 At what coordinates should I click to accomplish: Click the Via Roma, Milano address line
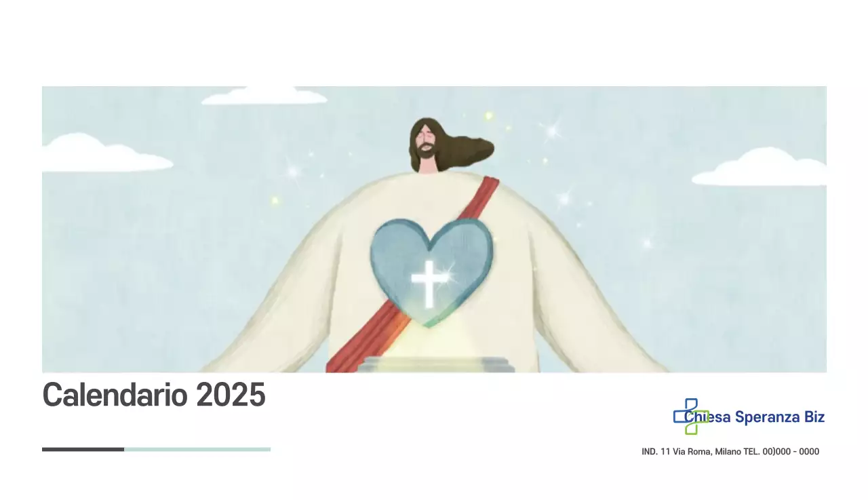(730, 451)
